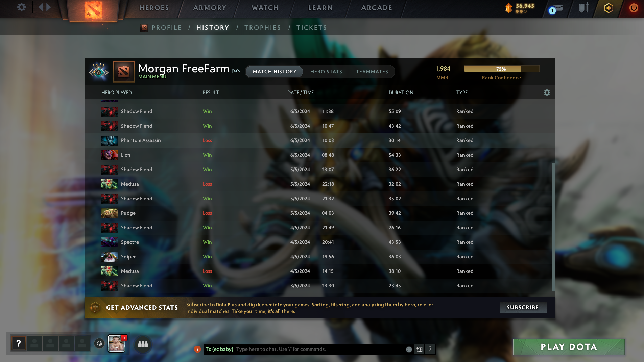Open the armory battle loadout icon
The height and width of the screenshot is (362, 644).
(x=584, y=8)
